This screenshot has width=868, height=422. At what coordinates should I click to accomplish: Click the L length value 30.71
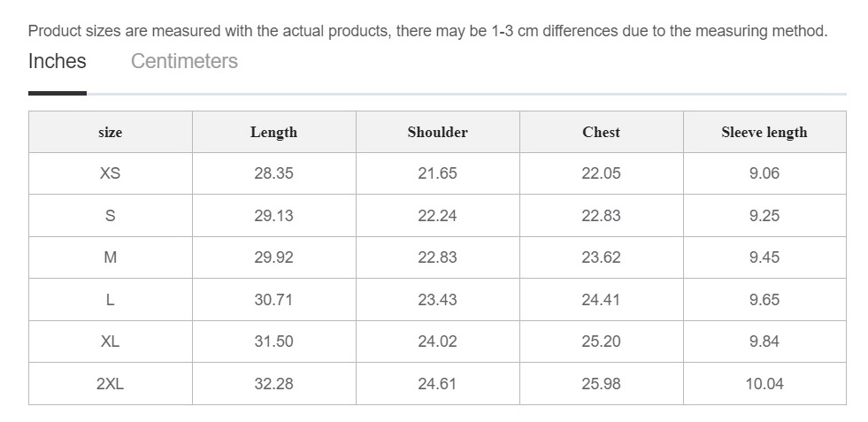[273, 300]
